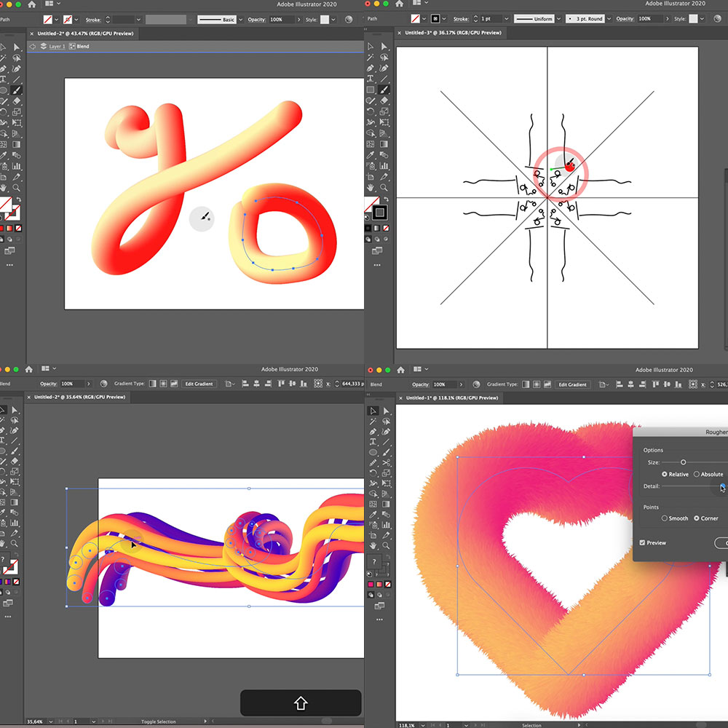Viewport: 728px width, 728px height.
Task: Open the Basic brush definition dropdown
Action: pos(240,20)
